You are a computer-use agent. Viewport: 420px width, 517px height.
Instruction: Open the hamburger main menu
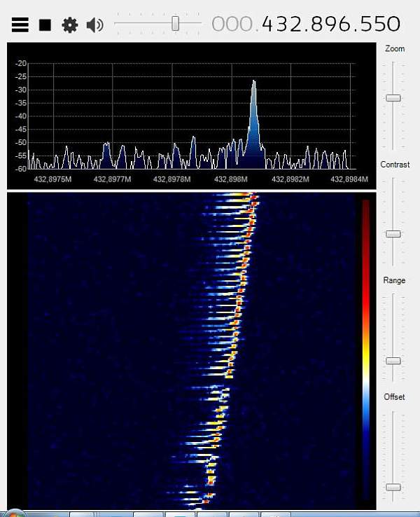(x=20, y=25)
